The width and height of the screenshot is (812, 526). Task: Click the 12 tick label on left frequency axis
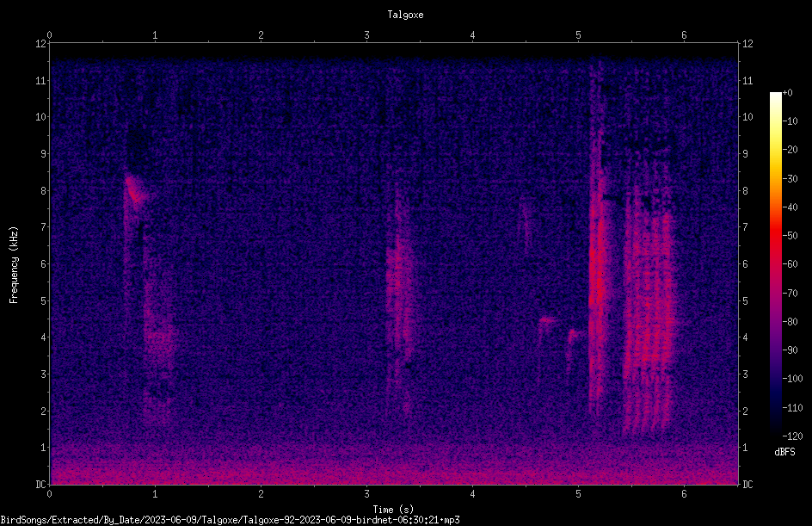pos(41,44)
